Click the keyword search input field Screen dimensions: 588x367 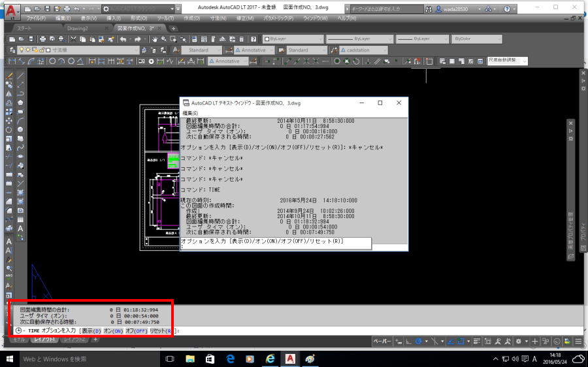(x=387, y=9)
